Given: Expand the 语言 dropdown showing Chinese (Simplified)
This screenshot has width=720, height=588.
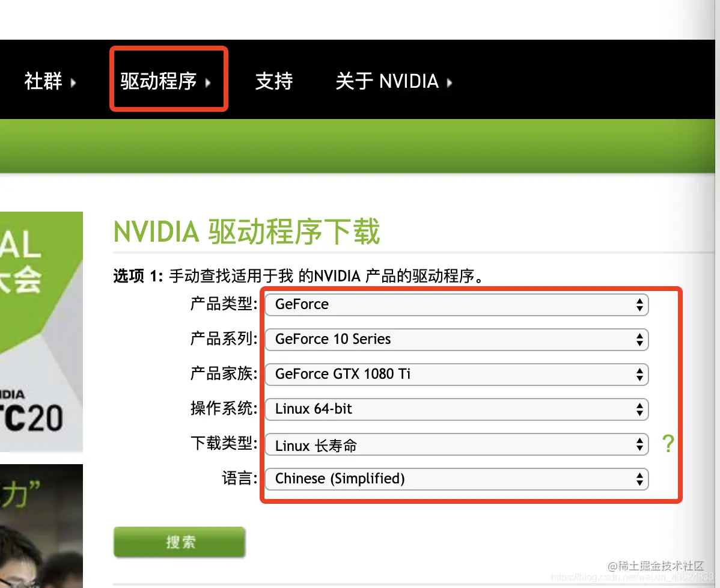Looking at the screenshot, I should click(457, 479).
